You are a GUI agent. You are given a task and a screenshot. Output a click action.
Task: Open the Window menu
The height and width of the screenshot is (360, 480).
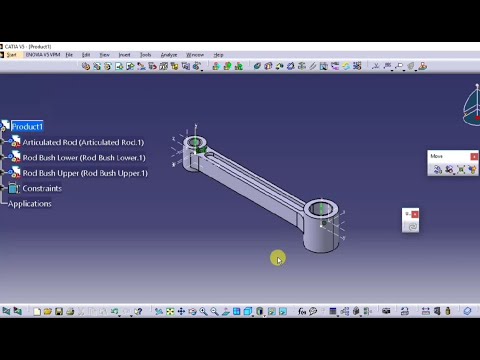[x=195, y=55]
